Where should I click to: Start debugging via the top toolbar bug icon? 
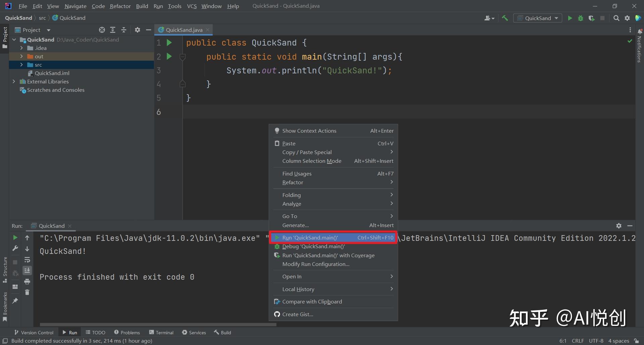581,18
